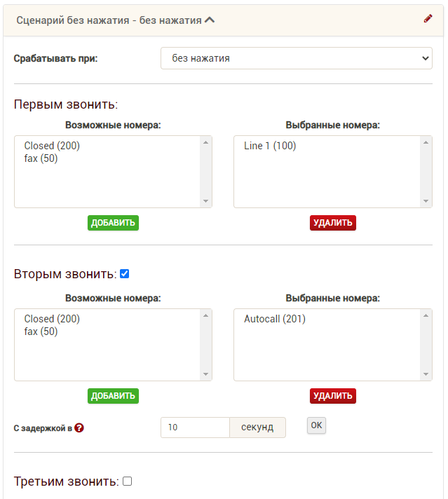Click first 'ДОБАВИТЬ' button under Первым звонить

pos(113,223)
